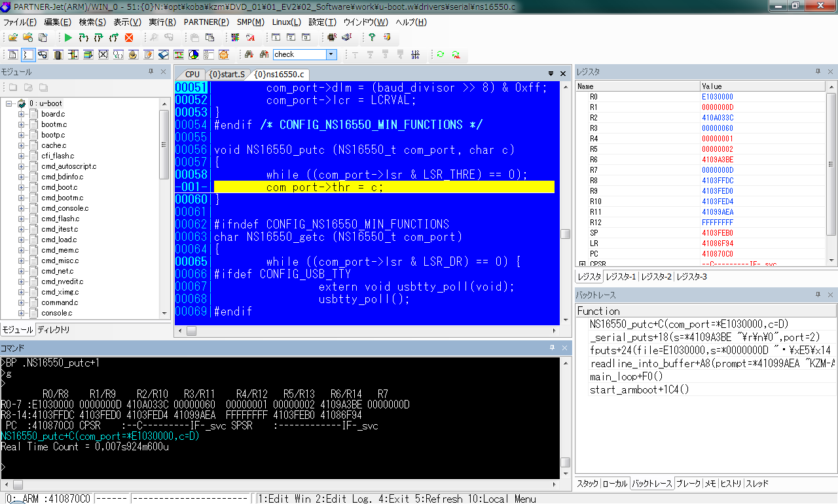
Task: Click the green refresh arrows icon
Action: (441, 55)
